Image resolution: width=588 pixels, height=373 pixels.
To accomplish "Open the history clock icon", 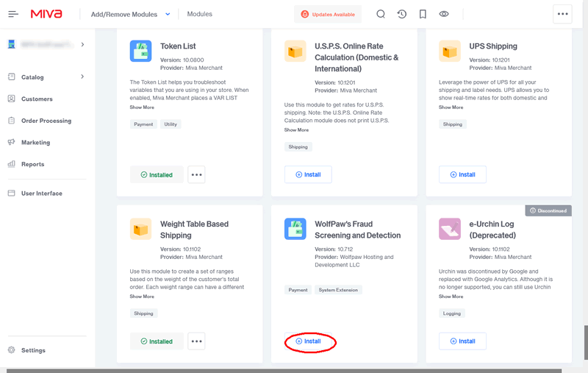I will [x=401, y=14].
